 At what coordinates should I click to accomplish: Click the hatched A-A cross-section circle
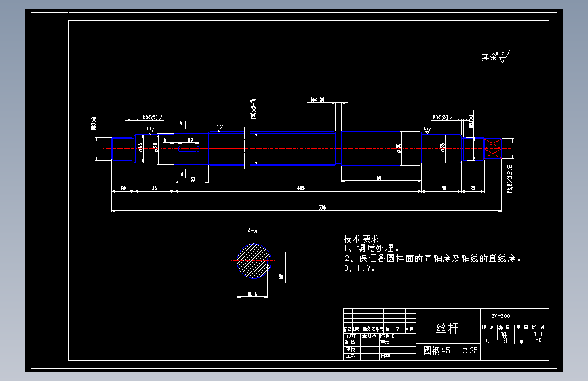click(254, 261)
